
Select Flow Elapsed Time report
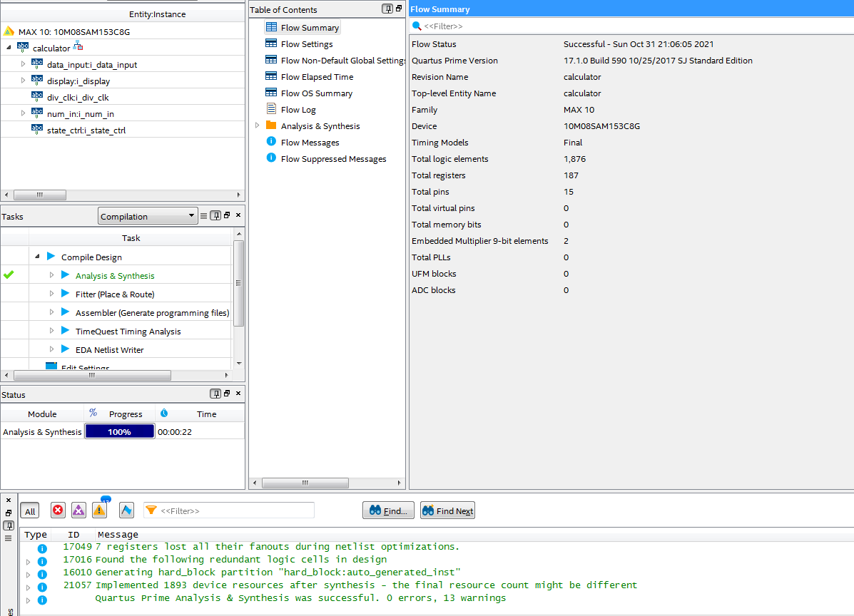point(317,77)
